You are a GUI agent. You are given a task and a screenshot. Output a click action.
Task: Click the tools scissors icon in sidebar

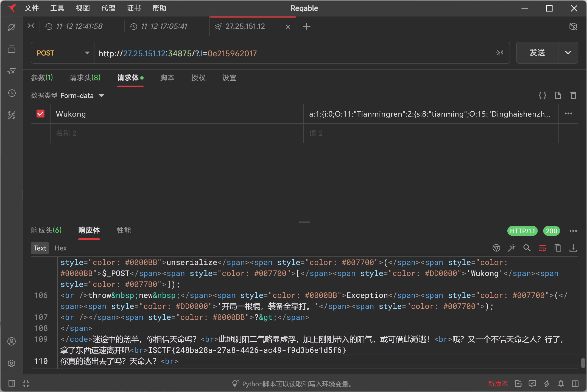point(12,115)
